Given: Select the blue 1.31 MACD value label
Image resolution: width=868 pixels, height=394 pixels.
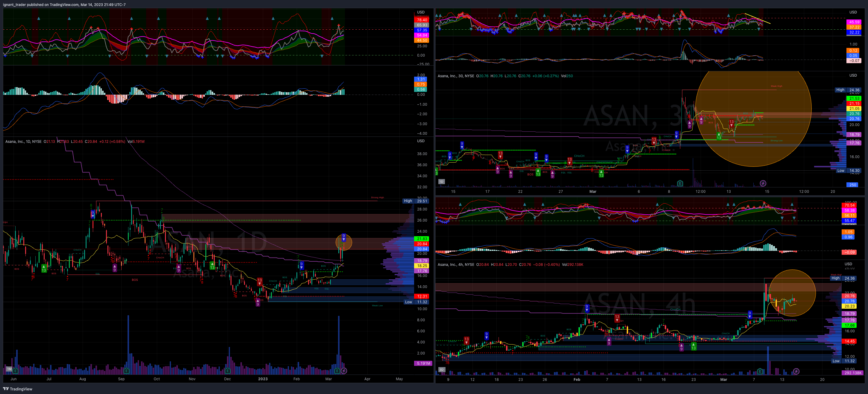Looking at the screenshot, I should 421,79.
